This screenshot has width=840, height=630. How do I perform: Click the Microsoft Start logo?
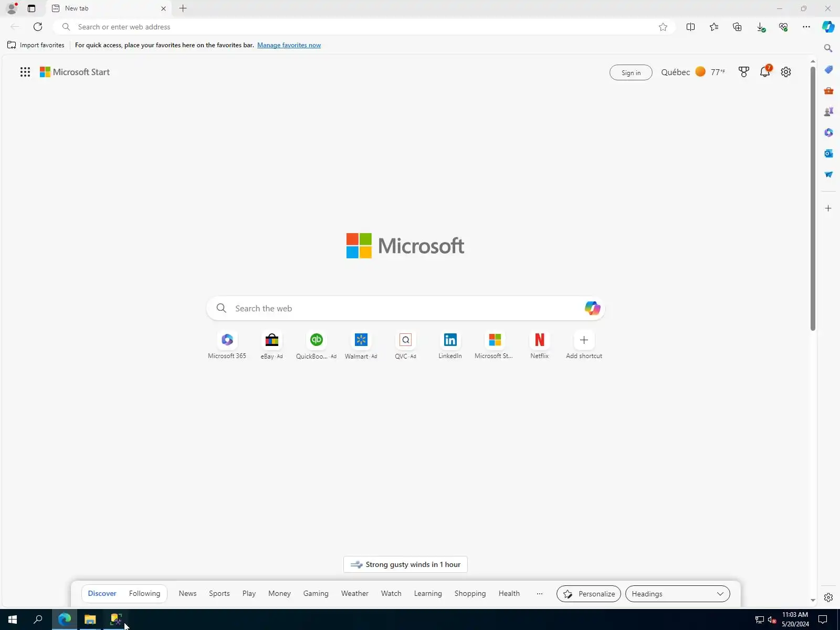point(75,72)
